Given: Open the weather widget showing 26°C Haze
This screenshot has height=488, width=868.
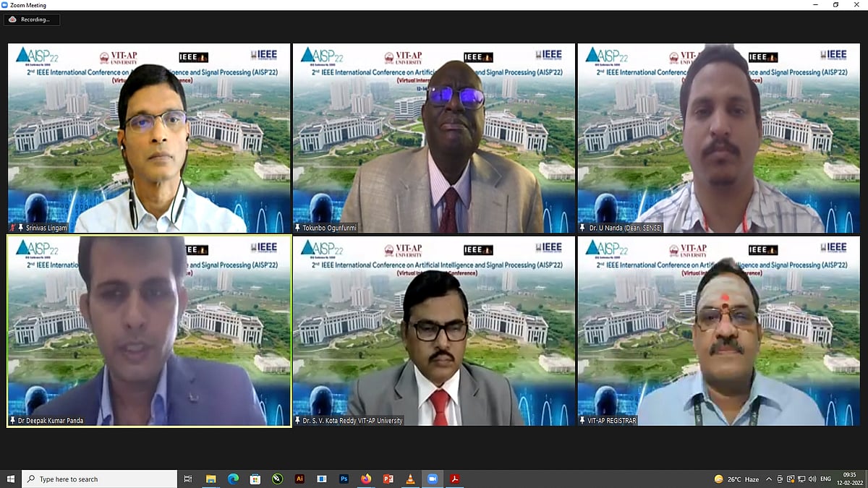Looking at the screenshot, I should [737, 479].
